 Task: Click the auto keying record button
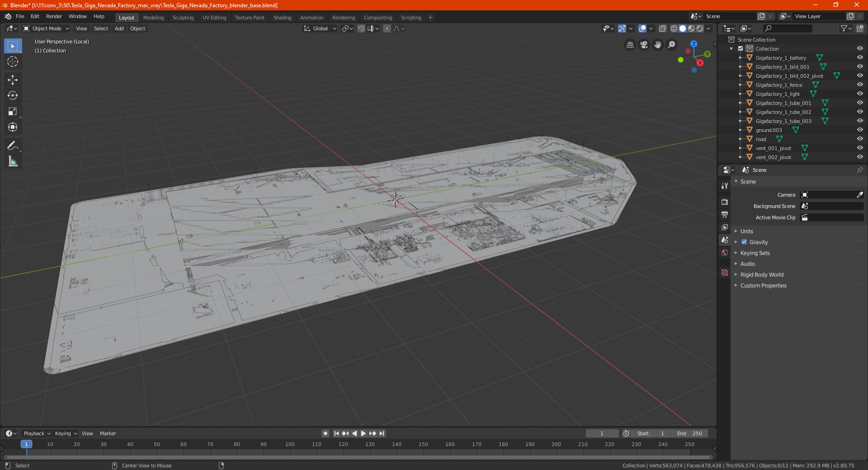coord(325,433)
